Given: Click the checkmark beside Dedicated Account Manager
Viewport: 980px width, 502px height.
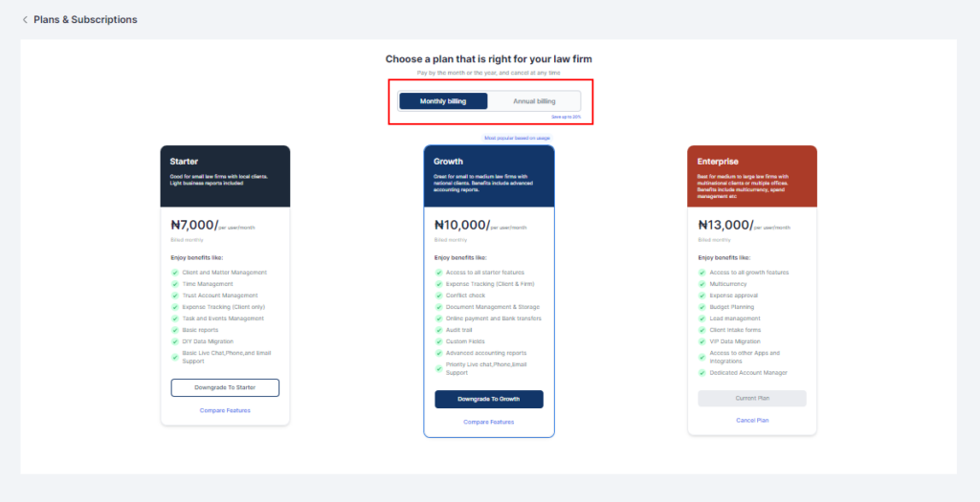Looking at the screenshot, I should click(702, 373).
